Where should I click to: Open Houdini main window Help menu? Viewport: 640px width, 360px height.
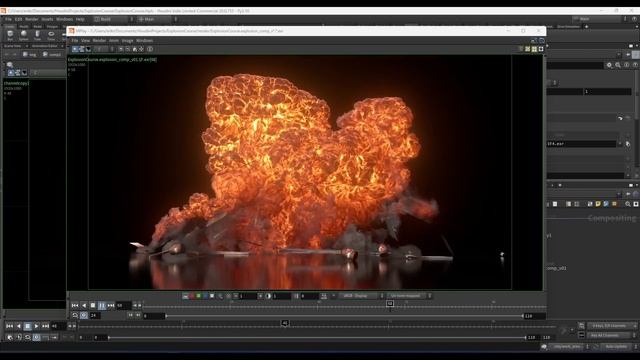coord(80,19)
